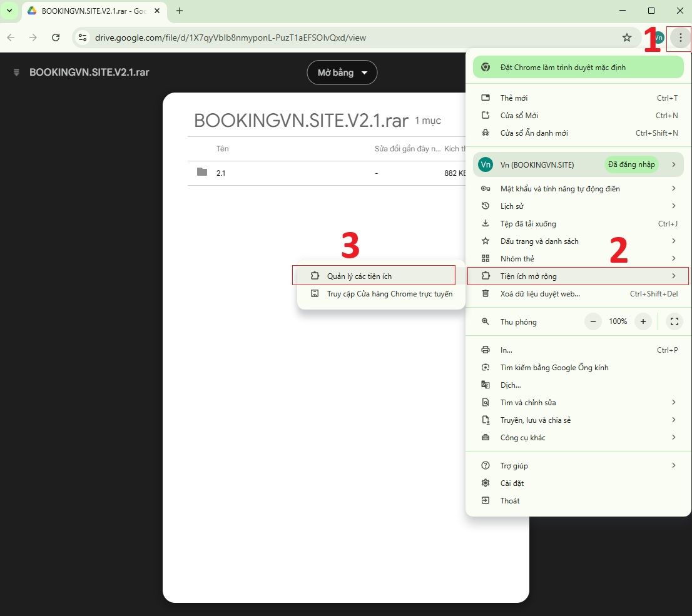Expand Dấu trang và danh sách submenu
This screenshot has height=616, width=692.
point(579,241)
